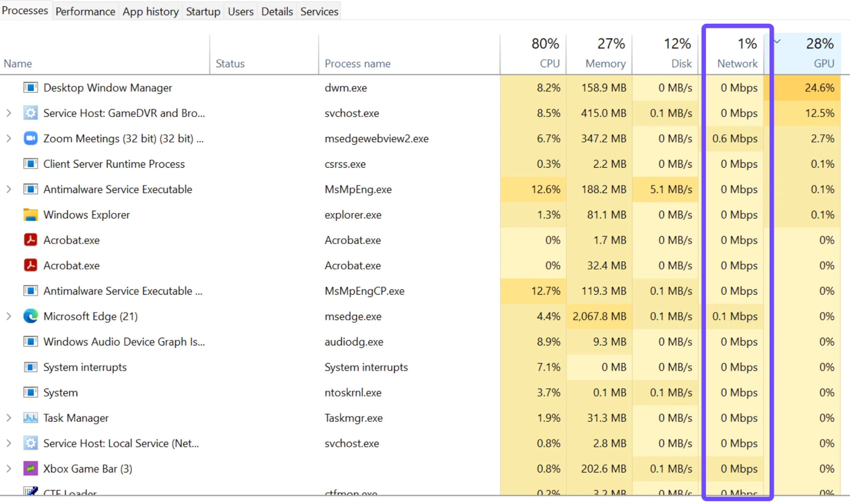Open the Details tab
850x504 pixels.
(x=277, y=11)
